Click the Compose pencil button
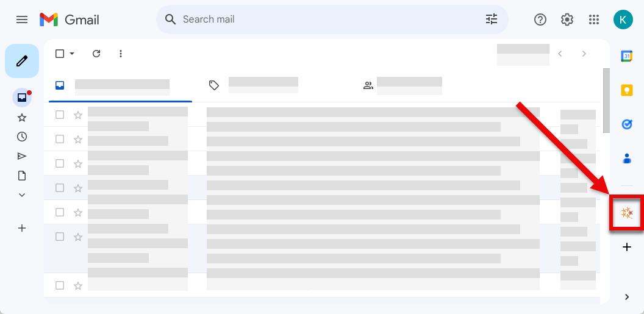This screenshot has height=314, width=644. click(x=22, y=61)
